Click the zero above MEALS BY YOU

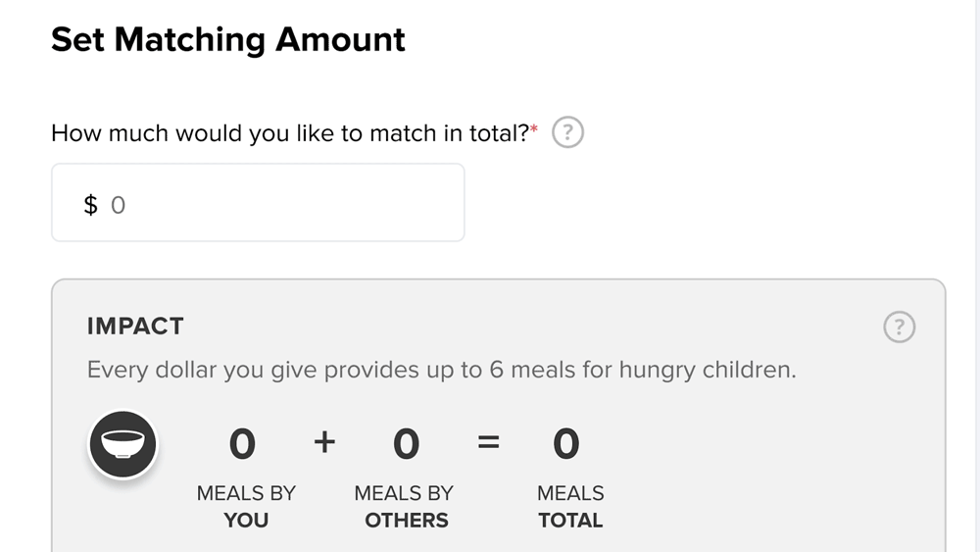point(242,444)
